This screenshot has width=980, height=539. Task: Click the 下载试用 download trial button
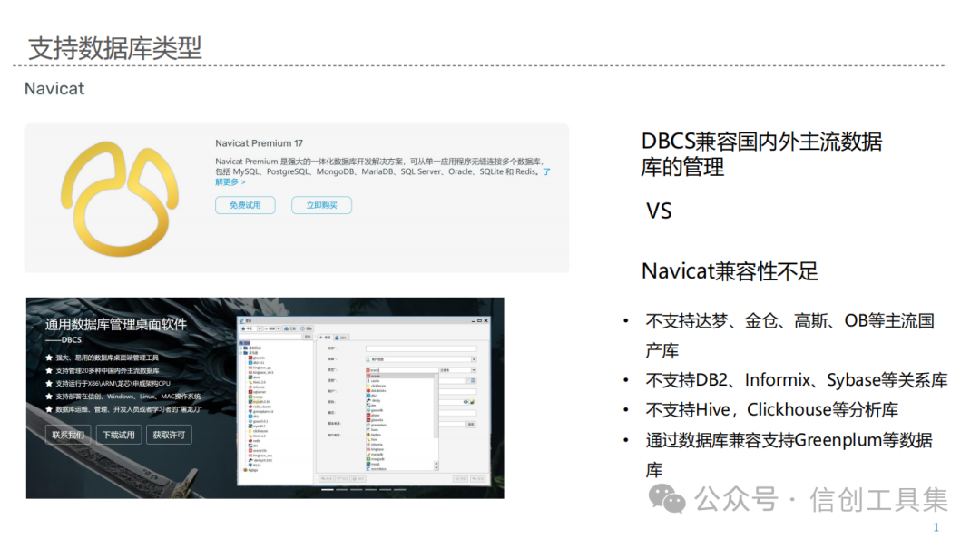pos(118,435)
